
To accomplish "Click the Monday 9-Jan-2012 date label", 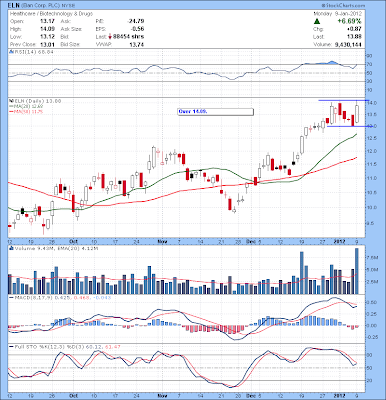I will 337,14.
